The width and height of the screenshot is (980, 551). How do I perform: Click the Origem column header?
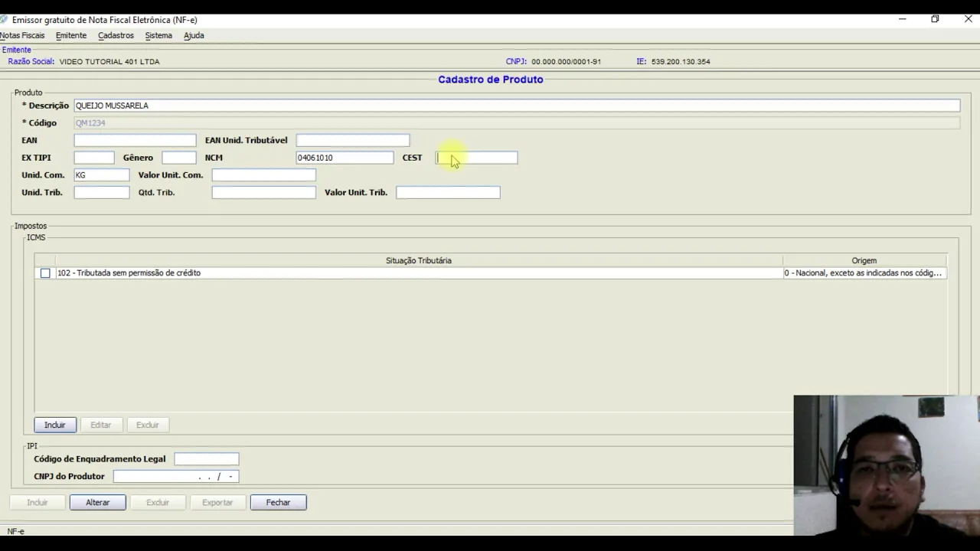coord(864,261)
